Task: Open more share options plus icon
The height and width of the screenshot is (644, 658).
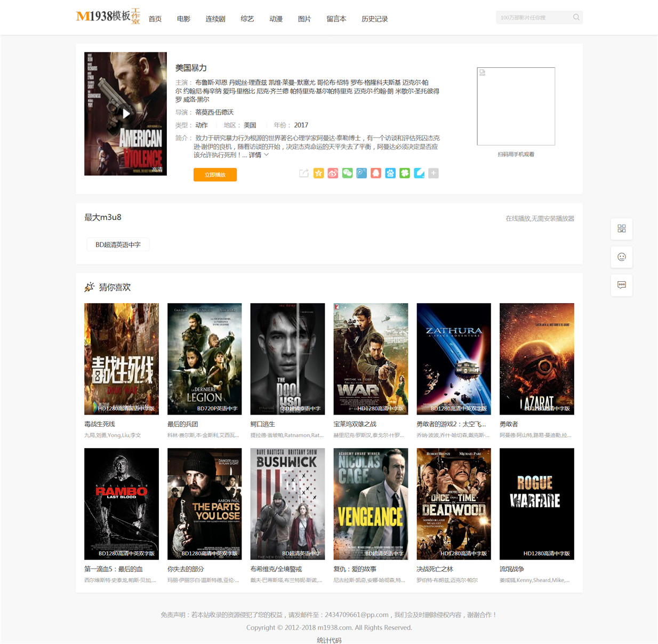Action: tap(434, 173)
